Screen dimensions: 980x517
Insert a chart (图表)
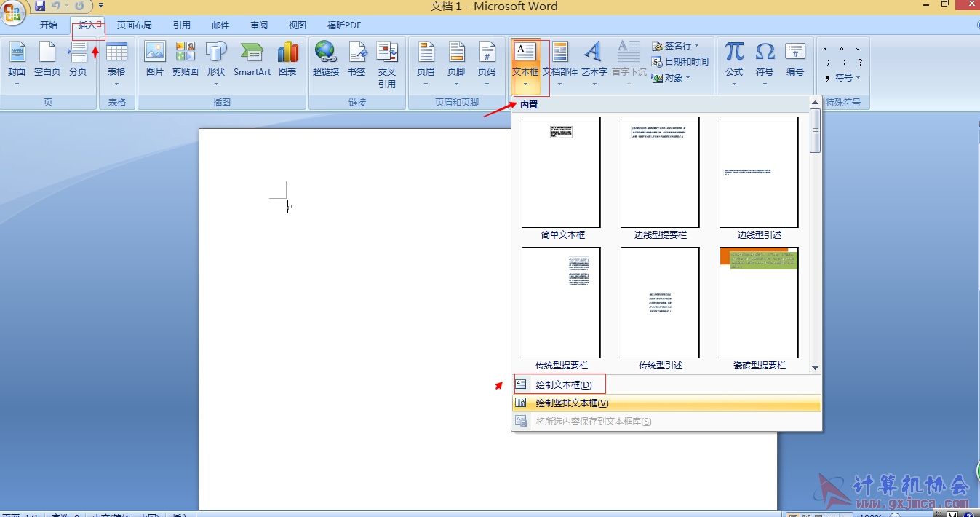tap(287, 60)
